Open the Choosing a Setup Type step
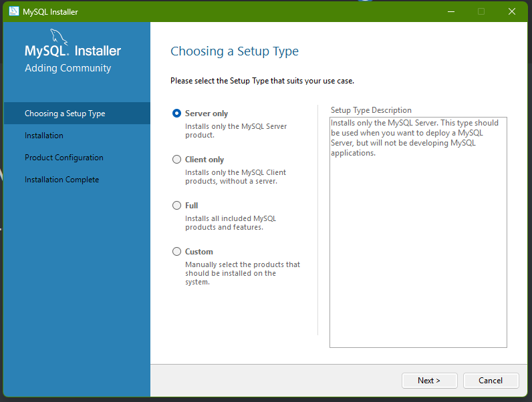Screen dimensions: 532x402 click(x=65, y=114)
